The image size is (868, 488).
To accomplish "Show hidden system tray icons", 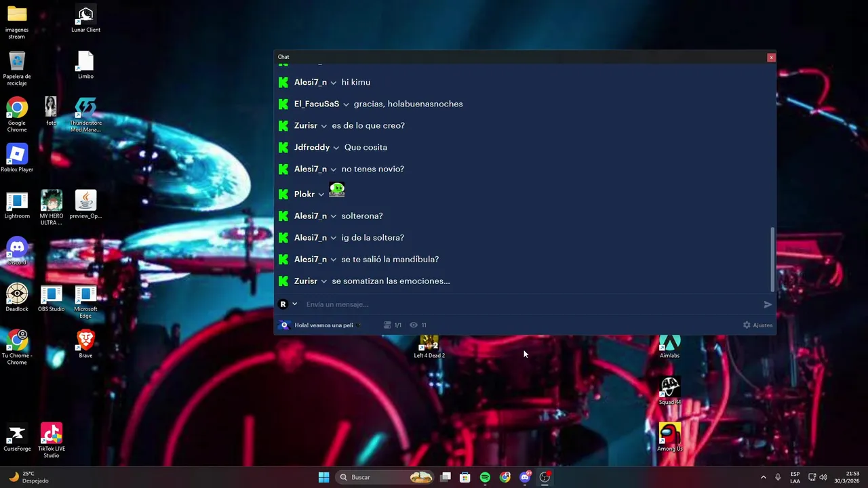I will click(763, 477).
